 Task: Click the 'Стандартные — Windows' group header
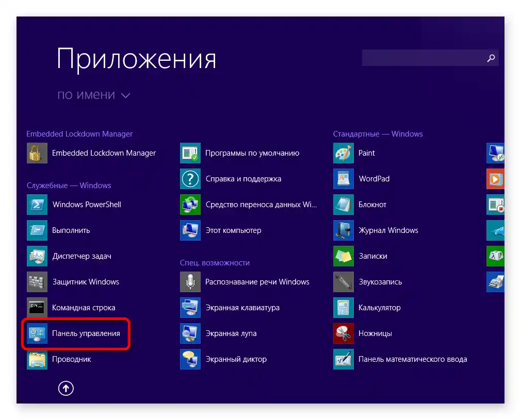tap(378, 134)
